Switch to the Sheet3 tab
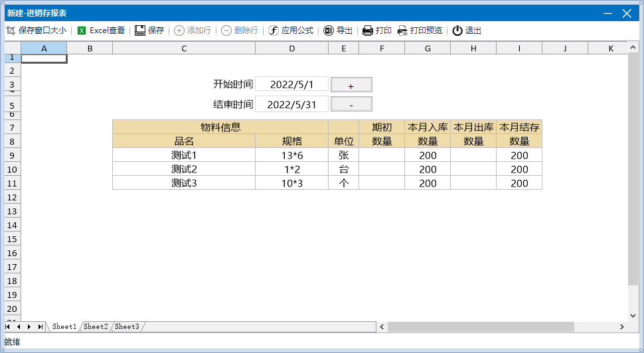644x353 pixels. 127,326
